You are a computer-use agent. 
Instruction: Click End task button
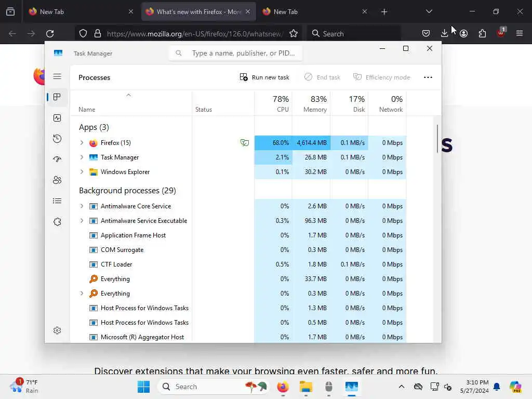point(322,77)
